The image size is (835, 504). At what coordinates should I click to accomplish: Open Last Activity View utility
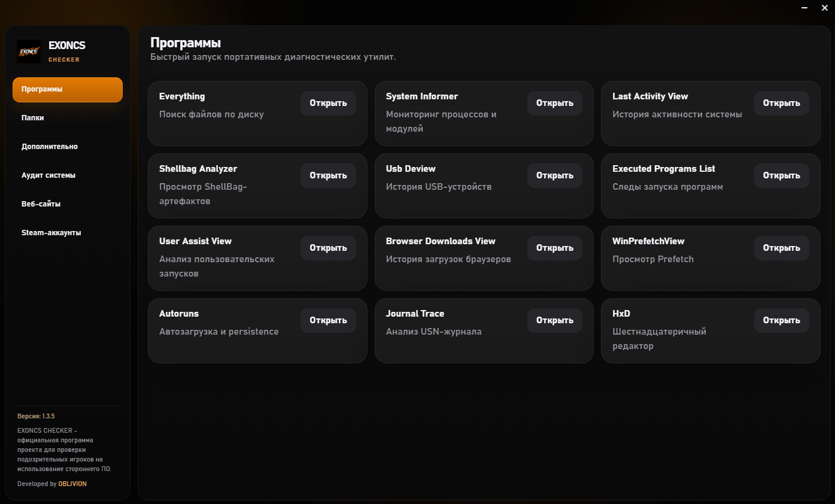pos(782,103)
